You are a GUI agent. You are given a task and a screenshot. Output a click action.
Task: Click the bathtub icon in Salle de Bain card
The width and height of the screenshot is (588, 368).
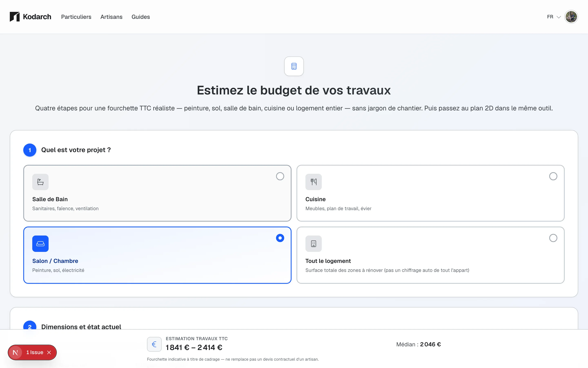coord(40,182)
